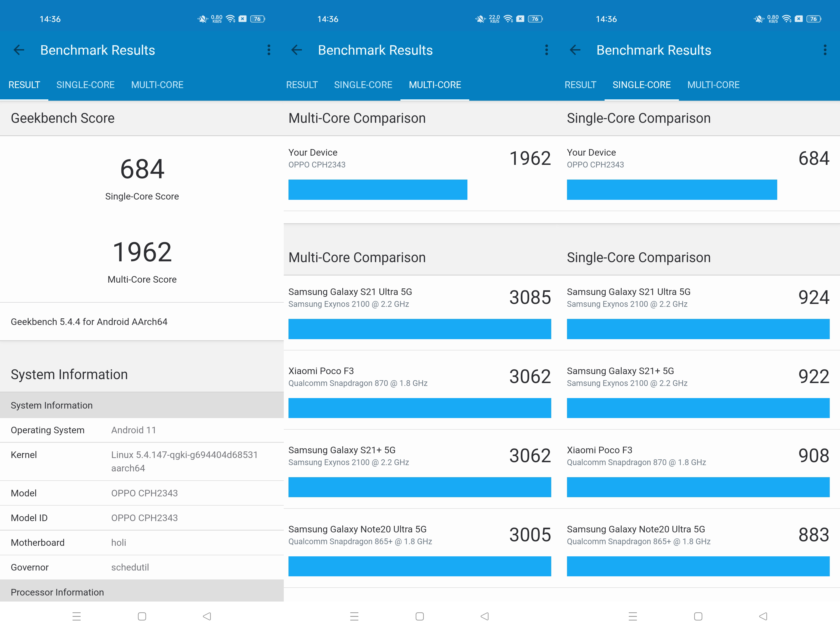Tap the 1962 Multi-Core Score value on Result screen

142,252
